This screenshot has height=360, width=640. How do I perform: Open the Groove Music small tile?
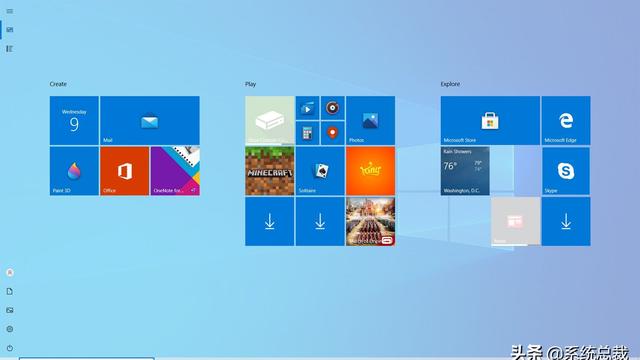[333, 108]
